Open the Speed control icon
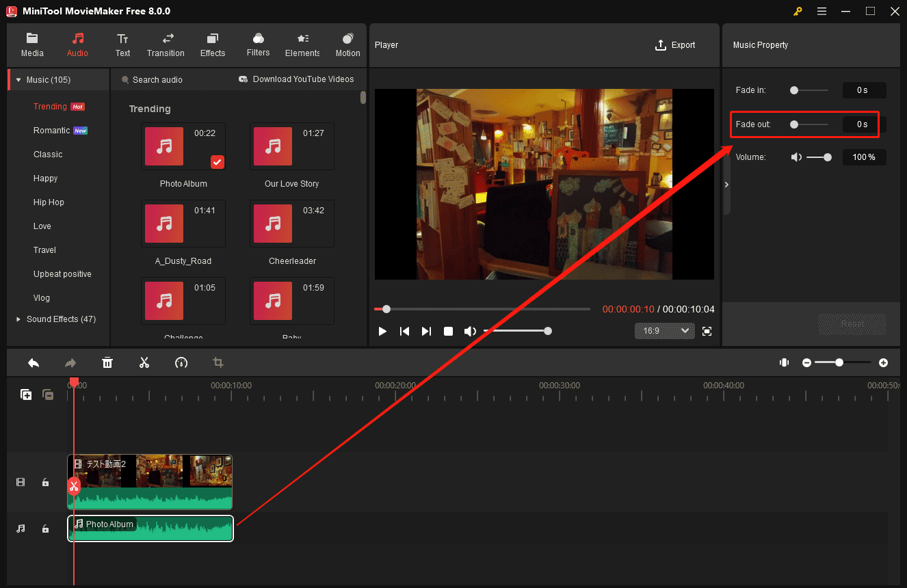The width and height of the screenshot is (907, 588). pyautogui.click(x=181, y=362)
